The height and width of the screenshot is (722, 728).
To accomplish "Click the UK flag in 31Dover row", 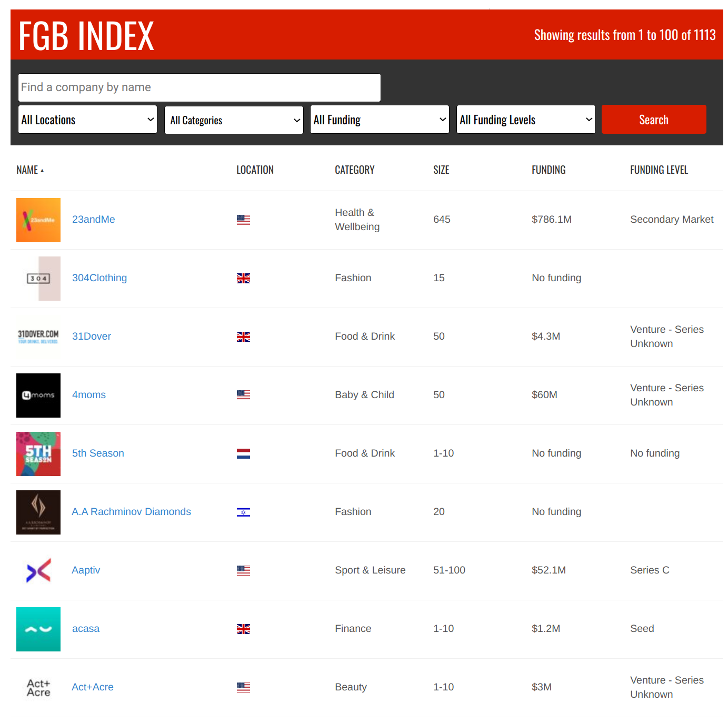I will tap(243, 337).
